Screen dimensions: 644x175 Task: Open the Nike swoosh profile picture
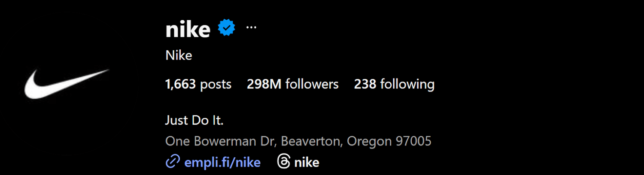67,83
